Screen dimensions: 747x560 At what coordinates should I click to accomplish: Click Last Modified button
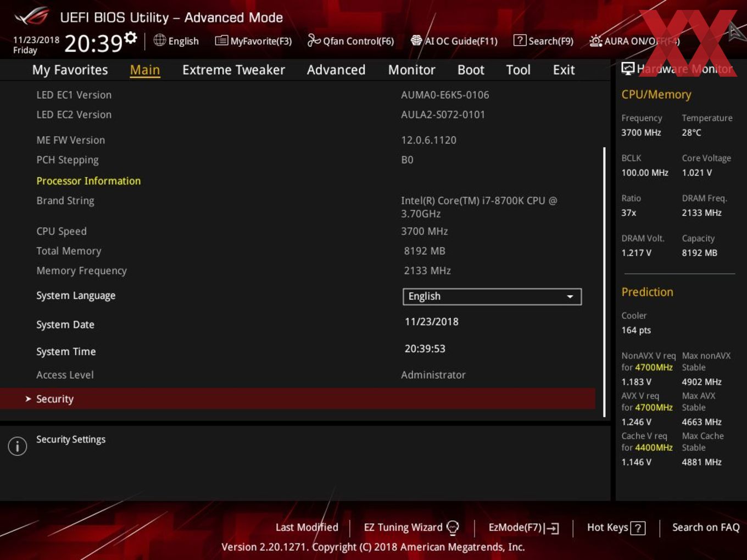pos(307,527)
